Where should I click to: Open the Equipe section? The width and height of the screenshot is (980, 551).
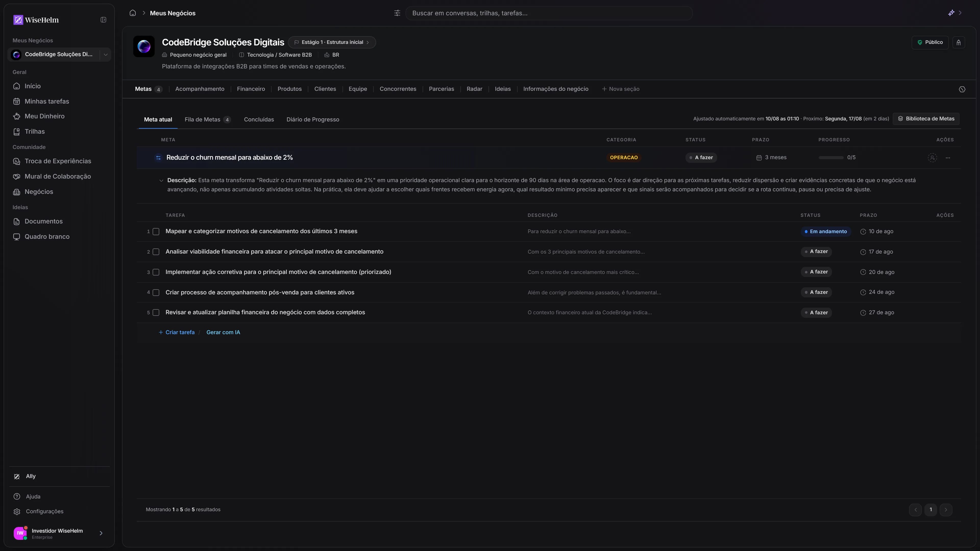358,89
